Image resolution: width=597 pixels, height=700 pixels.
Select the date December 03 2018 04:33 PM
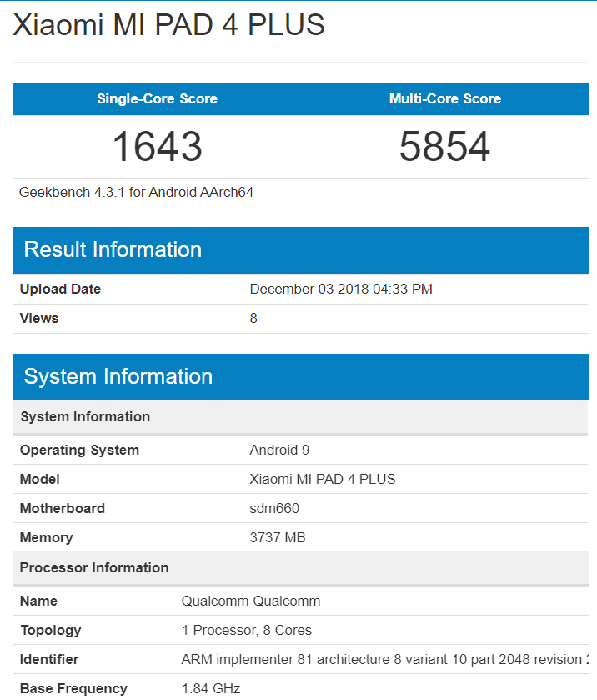(x=341, y=290)
